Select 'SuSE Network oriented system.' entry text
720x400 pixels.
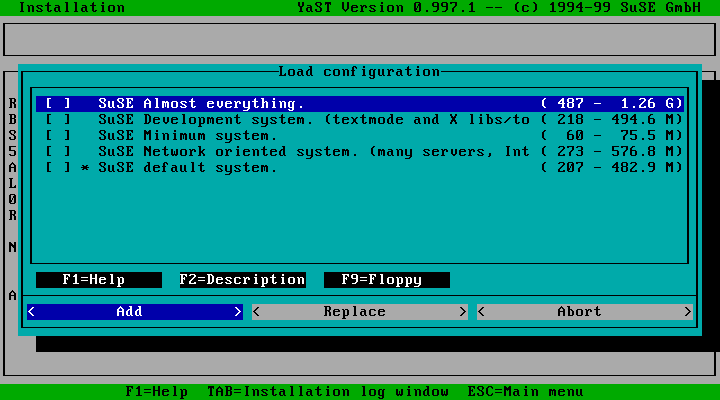(228, 152)
